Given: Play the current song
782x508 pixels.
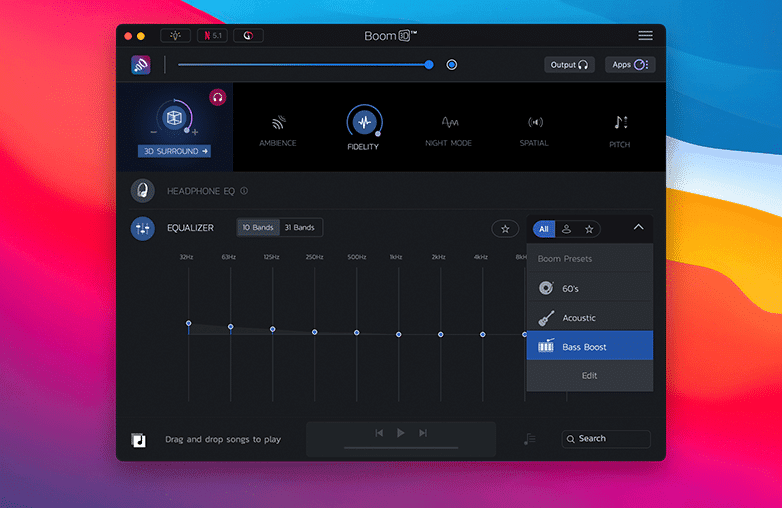Looking at the screenshot, I should click(x=400, y=433).
